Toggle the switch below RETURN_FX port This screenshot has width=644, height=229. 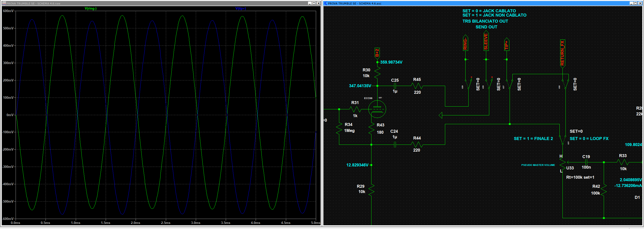(x=565, y=84)
